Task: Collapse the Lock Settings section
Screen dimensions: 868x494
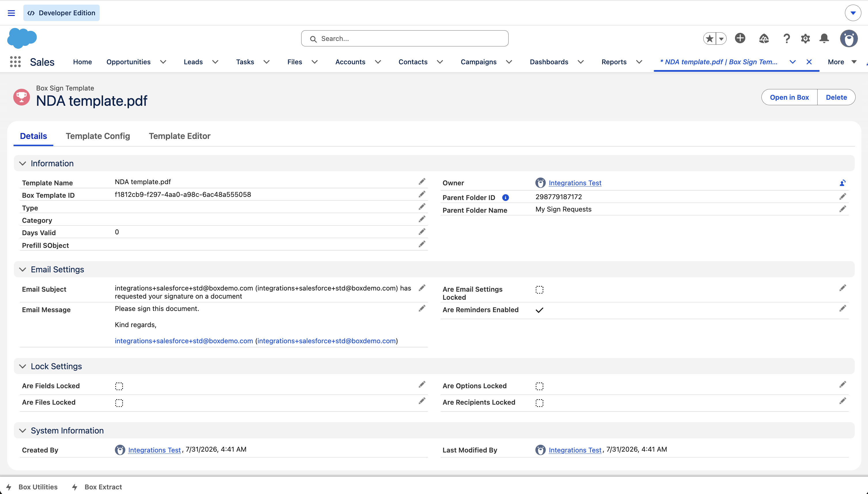Action: coord(23,366)
